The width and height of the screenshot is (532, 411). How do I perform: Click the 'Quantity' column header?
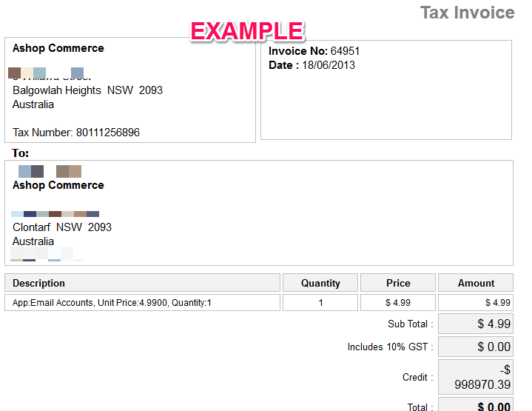pyautogui.click(x=320, y=283)
